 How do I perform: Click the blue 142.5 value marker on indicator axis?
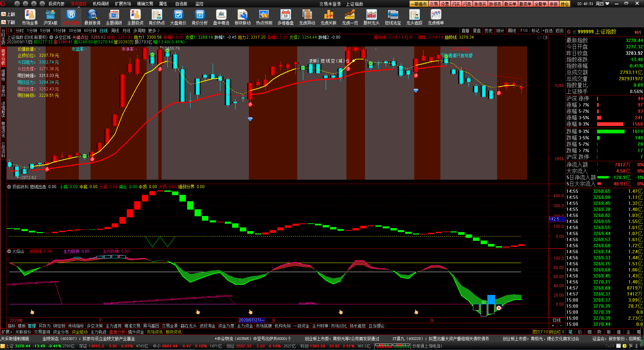556,219
